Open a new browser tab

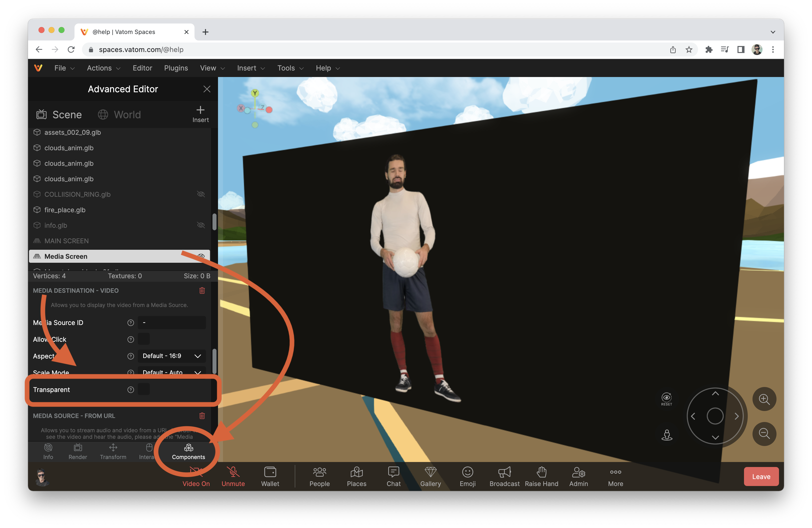(x=205, y=32)
